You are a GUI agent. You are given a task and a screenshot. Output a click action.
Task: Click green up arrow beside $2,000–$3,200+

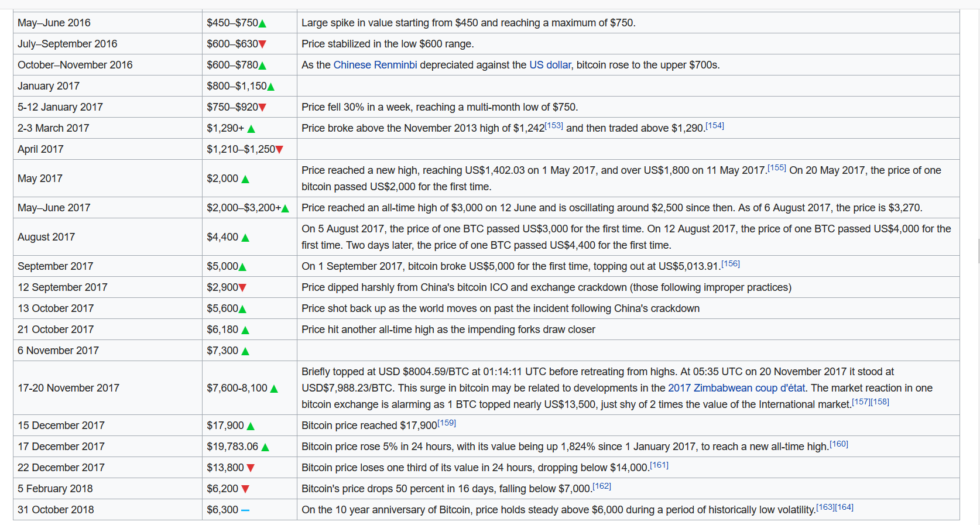[285, 208]
